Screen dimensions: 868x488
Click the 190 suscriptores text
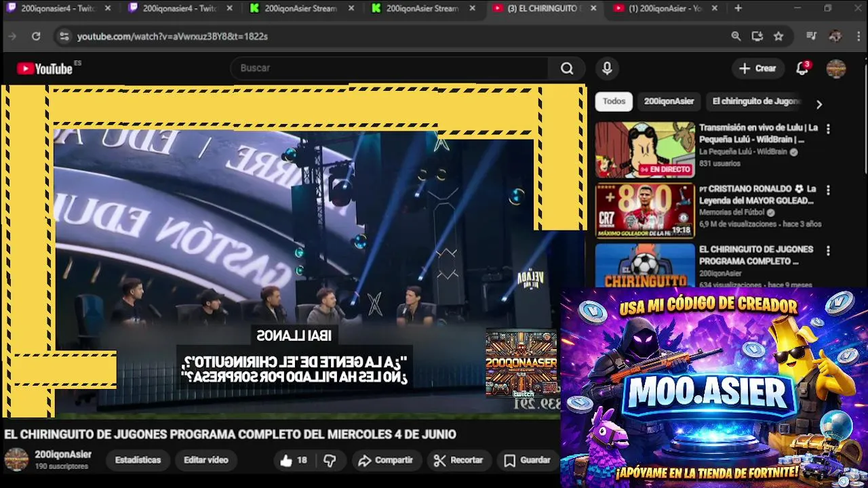(x=62, y=466)
